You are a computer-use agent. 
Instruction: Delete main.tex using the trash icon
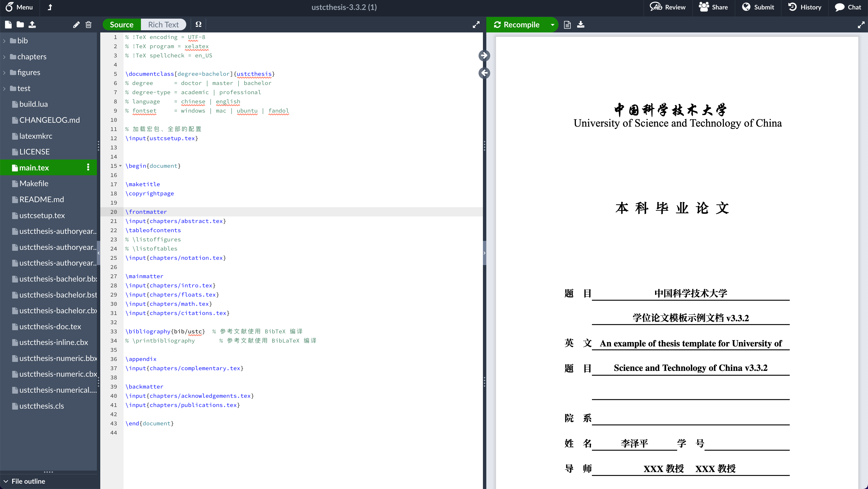[89, 24]
